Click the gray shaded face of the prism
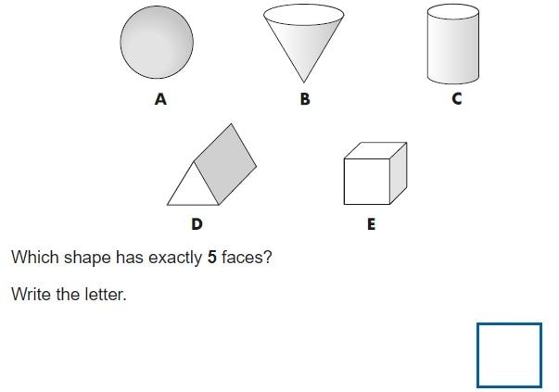This screenshot has width=559, height=392. pyautogui.click(x=225, y=164)
